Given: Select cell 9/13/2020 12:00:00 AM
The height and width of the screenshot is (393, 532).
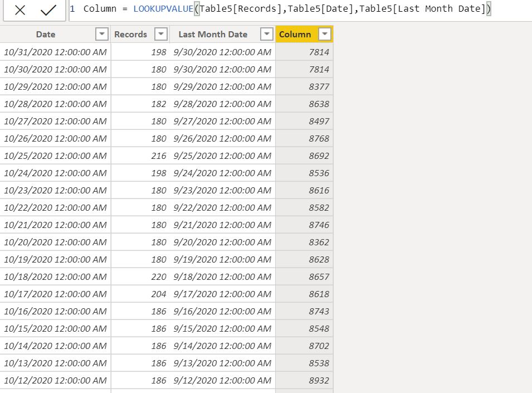Looking at the screenshot, I should pos(222,363).
